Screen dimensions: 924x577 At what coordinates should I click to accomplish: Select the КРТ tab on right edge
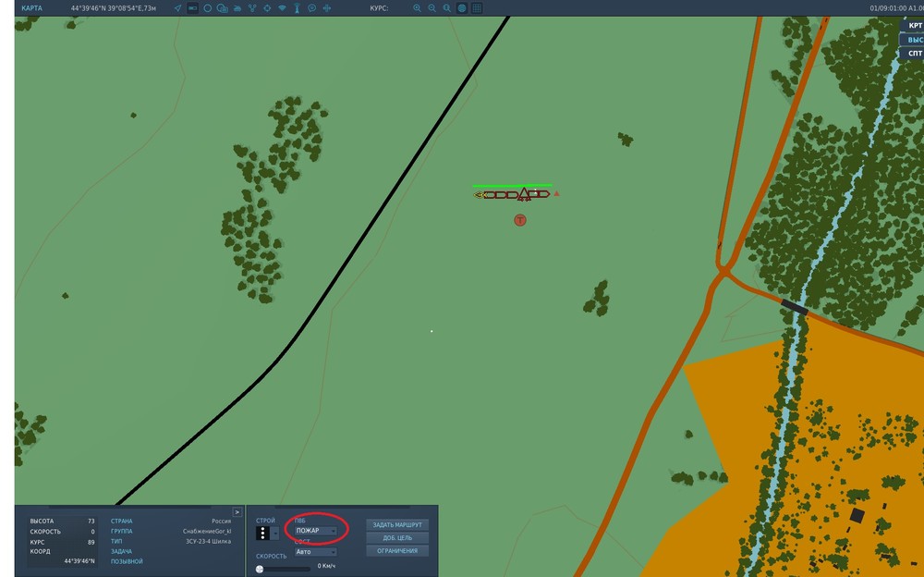(x=913, y=25)
